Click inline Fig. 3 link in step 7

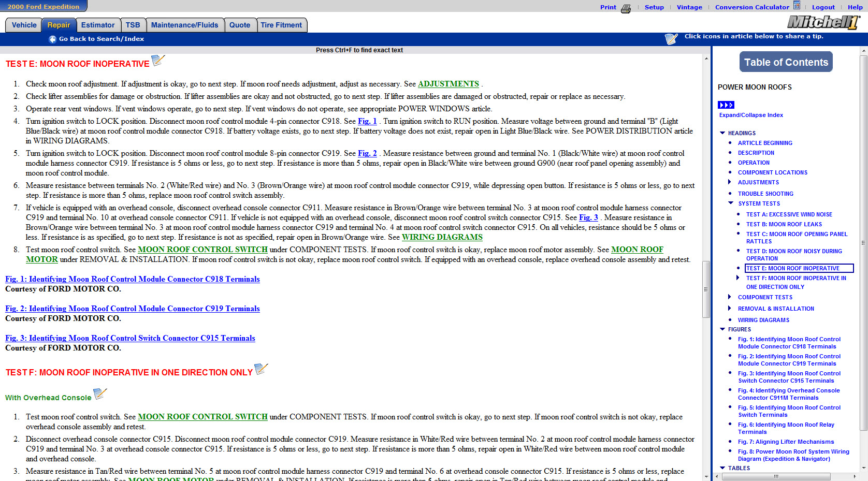[588, 217]
